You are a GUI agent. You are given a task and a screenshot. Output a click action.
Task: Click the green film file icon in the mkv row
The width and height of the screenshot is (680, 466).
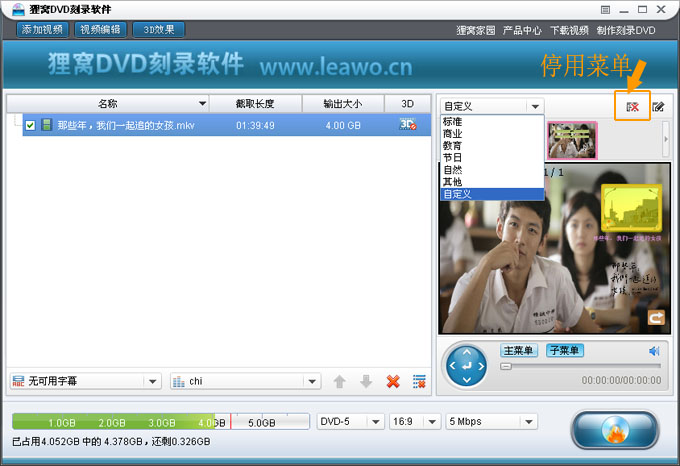point(46,125)
